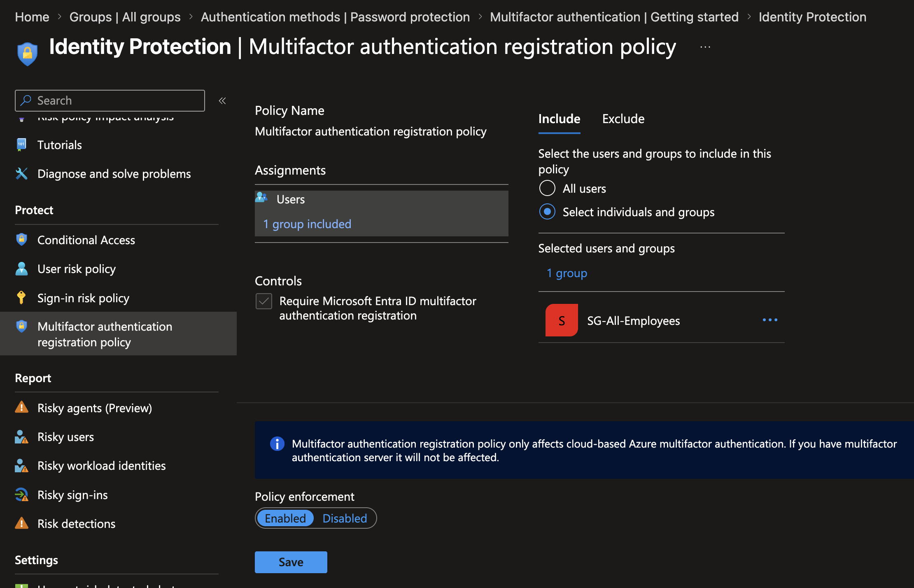
Task: Open Risk detections report
Action: pos(76,524)
